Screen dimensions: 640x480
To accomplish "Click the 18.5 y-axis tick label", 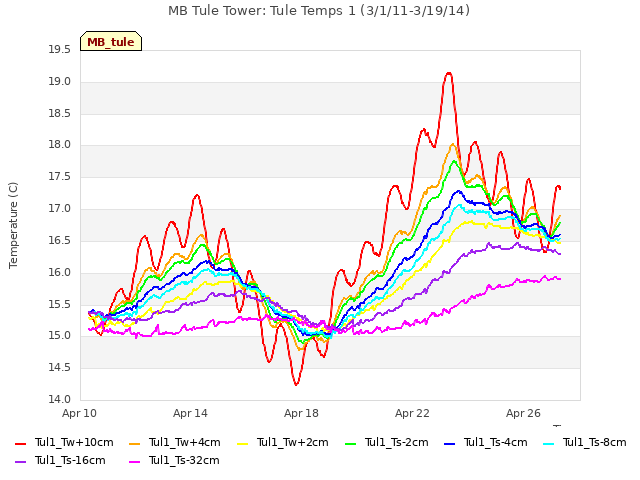I will pyautogui.click(x=60, y=113).
